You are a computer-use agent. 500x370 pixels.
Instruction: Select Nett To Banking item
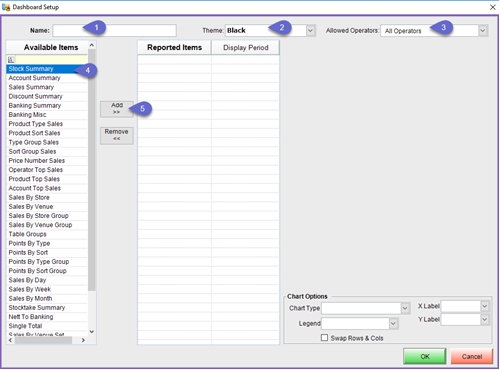(x=47, y=317)
